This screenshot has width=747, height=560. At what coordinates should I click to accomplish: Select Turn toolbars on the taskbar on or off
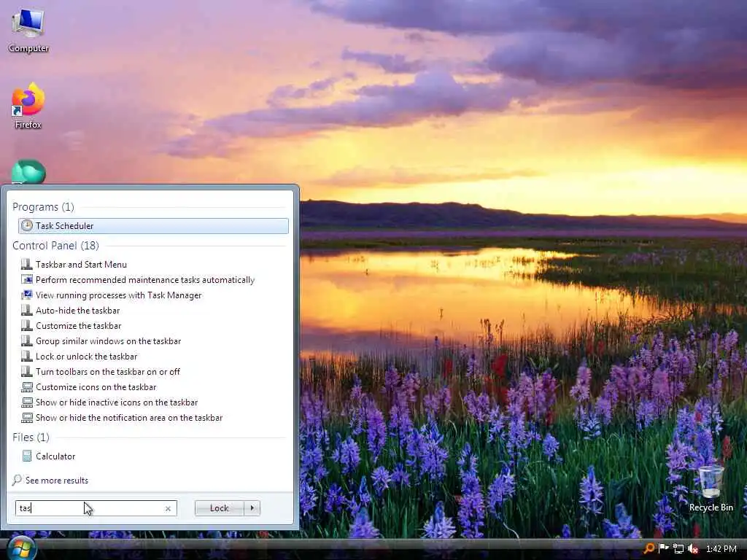pos(108,371)
